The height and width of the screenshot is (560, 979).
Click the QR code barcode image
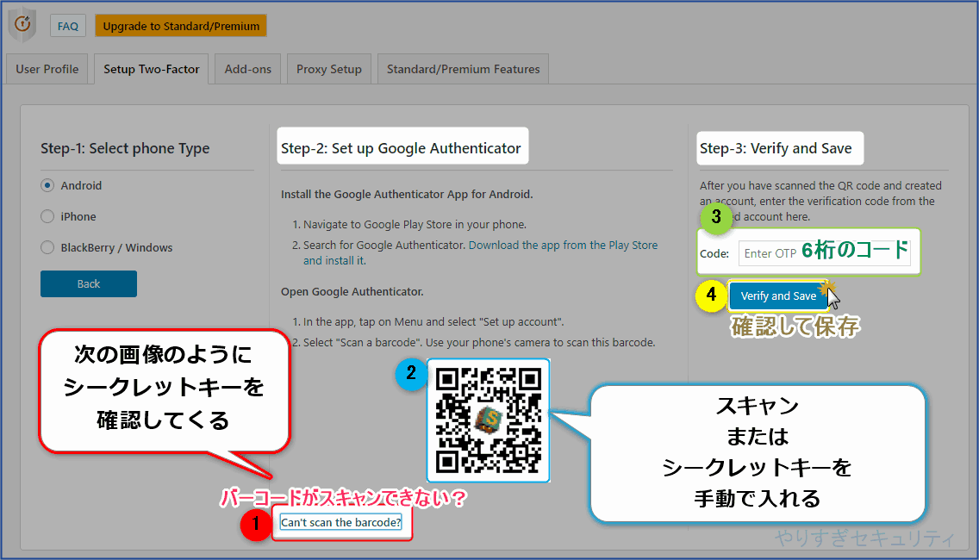click(x=489, y=420)
